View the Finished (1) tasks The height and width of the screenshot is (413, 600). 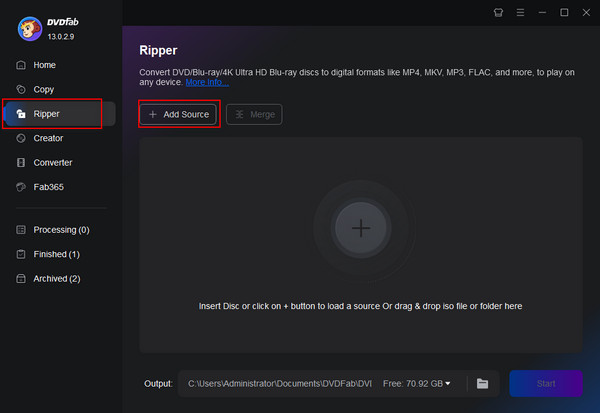[x=57, y=254]
